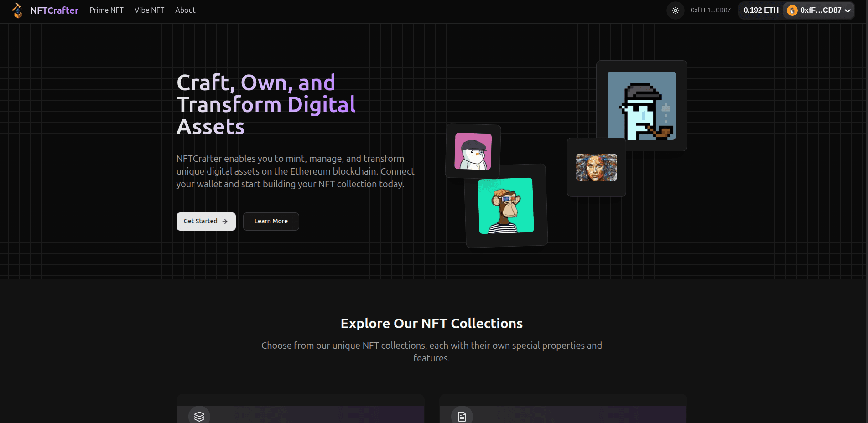Select the pixel punk NFT thumbnail

(x=641, y=106)
